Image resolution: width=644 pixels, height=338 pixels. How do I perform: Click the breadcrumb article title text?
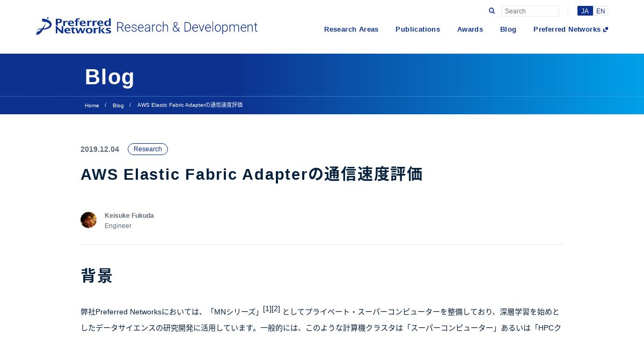[190, 105]
